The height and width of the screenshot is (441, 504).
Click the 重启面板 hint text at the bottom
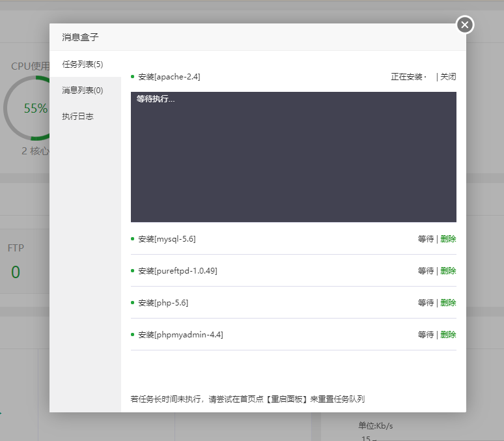pyautogui.click(x=287, y=399)
